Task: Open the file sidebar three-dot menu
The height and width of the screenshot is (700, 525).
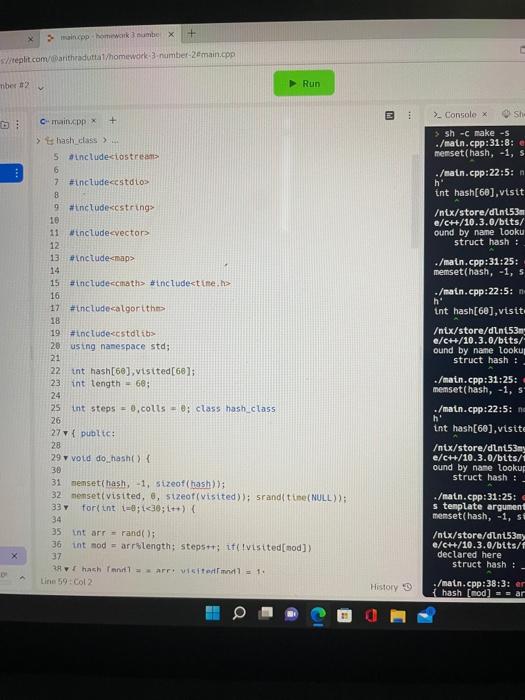Action: (x=18, y=125)
